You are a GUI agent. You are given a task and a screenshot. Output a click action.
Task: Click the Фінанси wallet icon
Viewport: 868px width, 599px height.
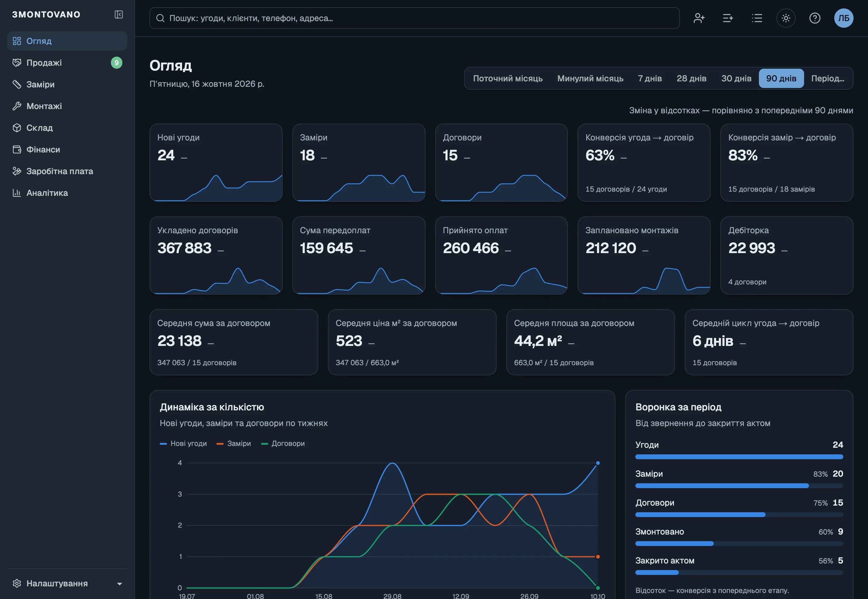[x=17, y=149]
